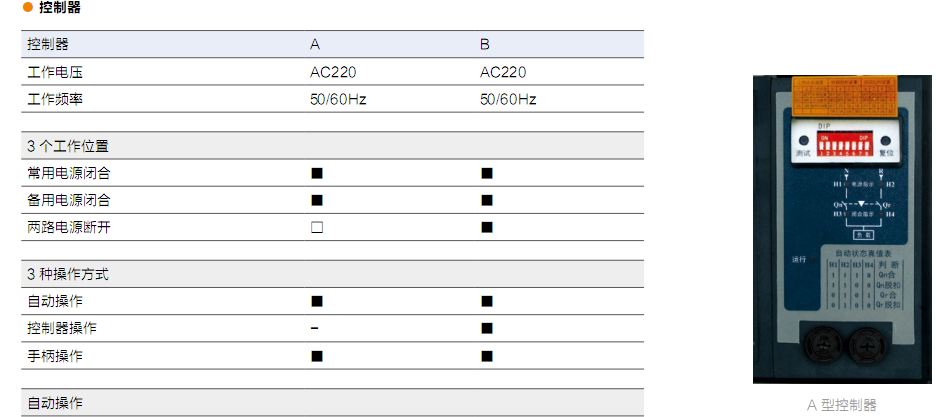
Task: Select the 3 种操作方式 section header row
Action: [332, 274]
